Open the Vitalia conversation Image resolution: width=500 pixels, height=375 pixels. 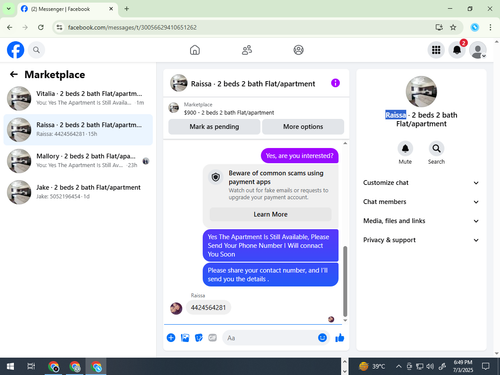[x=78, y=98]
